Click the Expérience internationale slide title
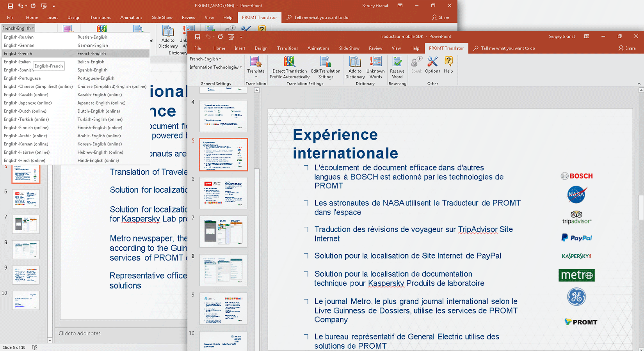This screenshot has height=351, width=644. coord(345,144)
